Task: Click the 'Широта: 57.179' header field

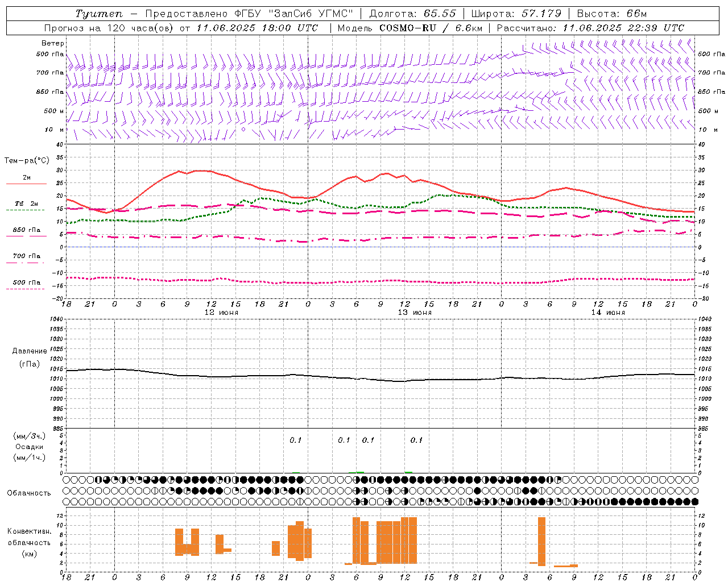Action: [516, 14]
